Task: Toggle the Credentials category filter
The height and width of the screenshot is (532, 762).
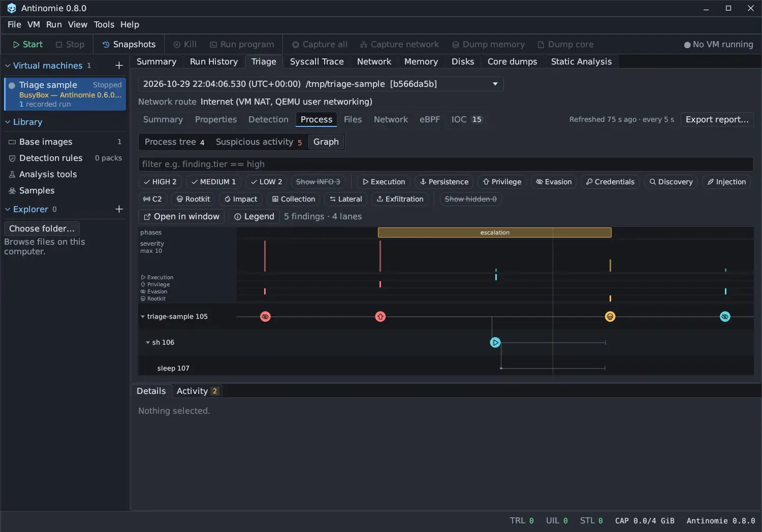Action: [x=610, y=182]
